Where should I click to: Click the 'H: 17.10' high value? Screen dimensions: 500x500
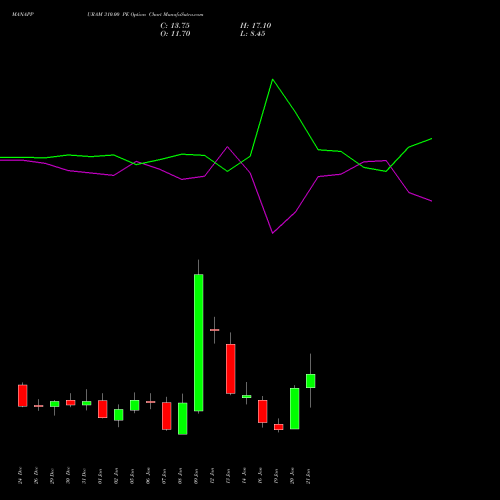(x=256, y=26)
